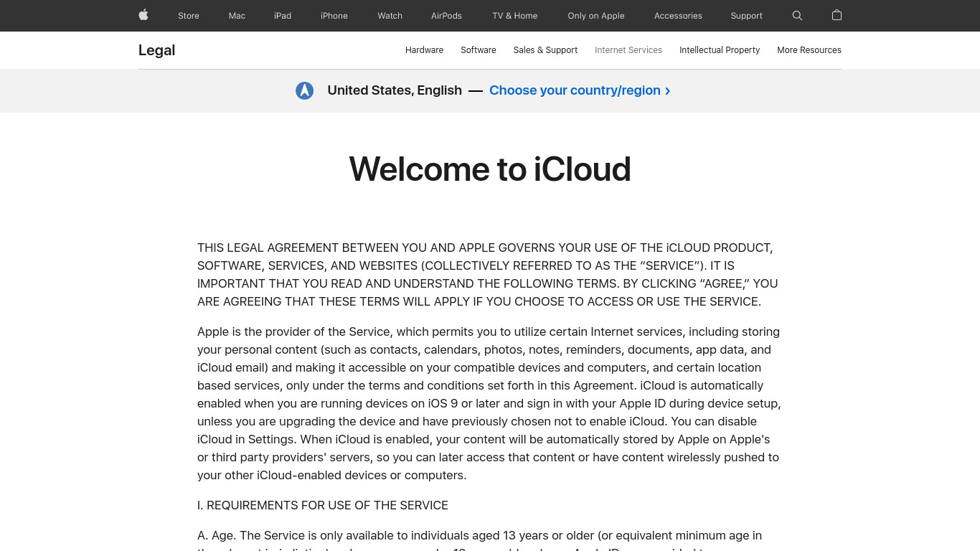Image resolution: width=980 pixels, height=551 pixels.
Task: Click the Welcome to iCloud heading
Action: (x=490, y=169)
